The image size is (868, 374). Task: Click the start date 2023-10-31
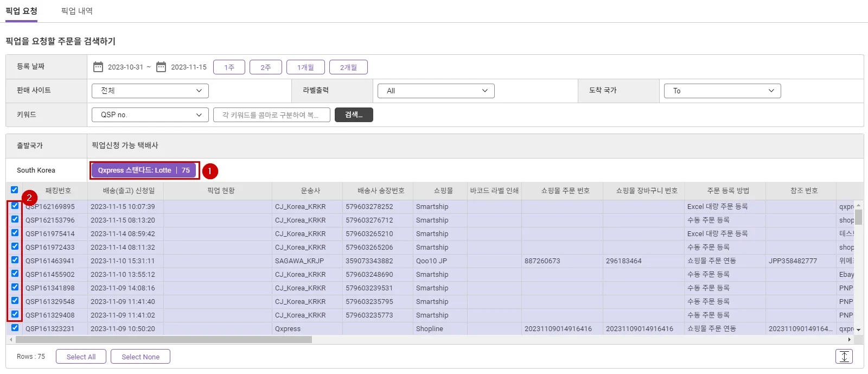point(125,67)
